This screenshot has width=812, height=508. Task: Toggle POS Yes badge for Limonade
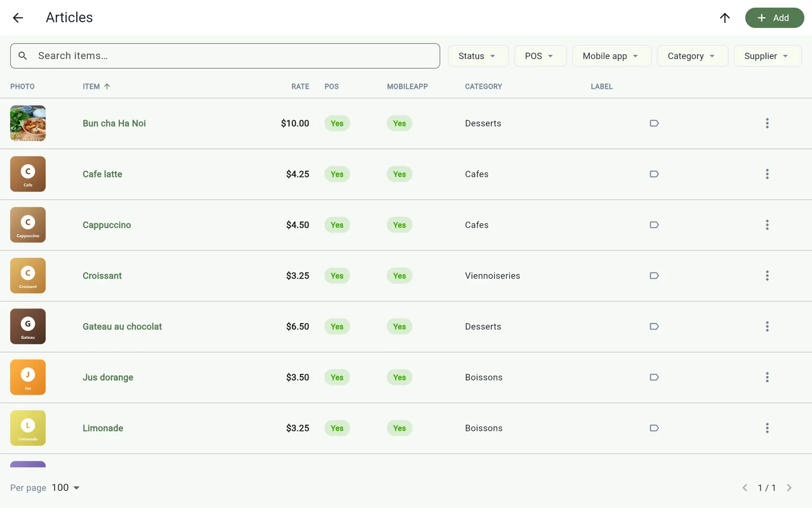click(x=337, y=428)
